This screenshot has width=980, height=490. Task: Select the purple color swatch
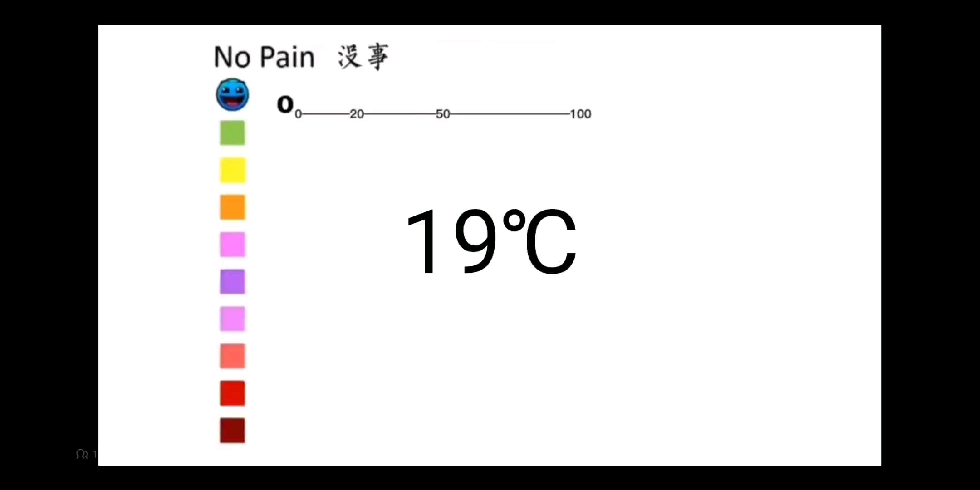point(232,281)
